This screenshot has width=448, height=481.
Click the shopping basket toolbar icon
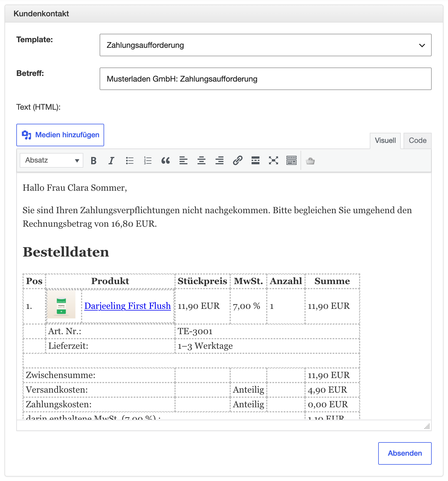(x=310, y=161)
